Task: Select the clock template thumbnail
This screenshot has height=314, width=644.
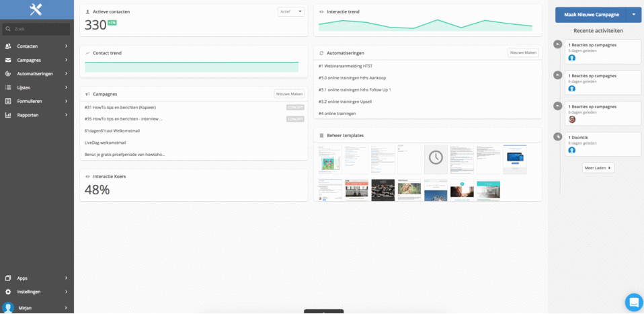Action: point(436,157)
